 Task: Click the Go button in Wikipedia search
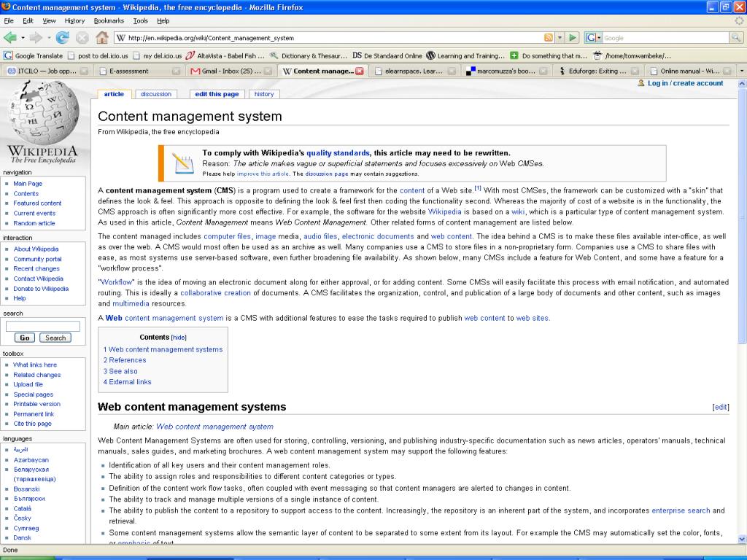24,338
